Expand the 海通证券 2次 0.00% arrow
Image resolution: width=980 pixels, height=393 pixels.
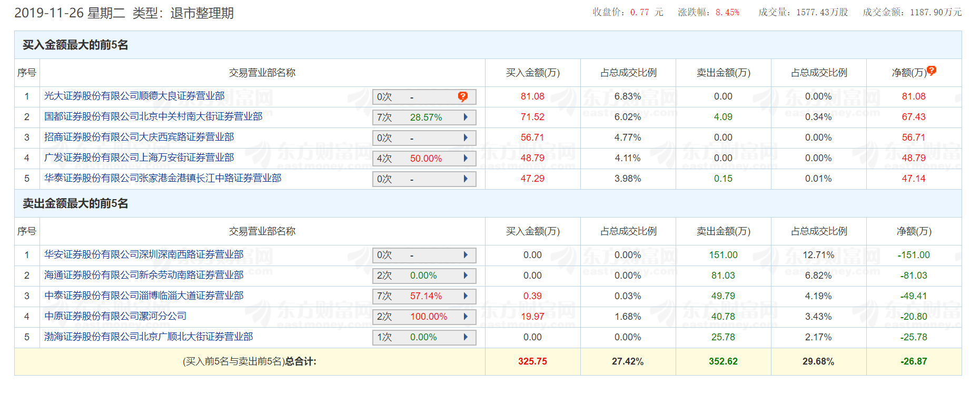(x=466, y=276)
